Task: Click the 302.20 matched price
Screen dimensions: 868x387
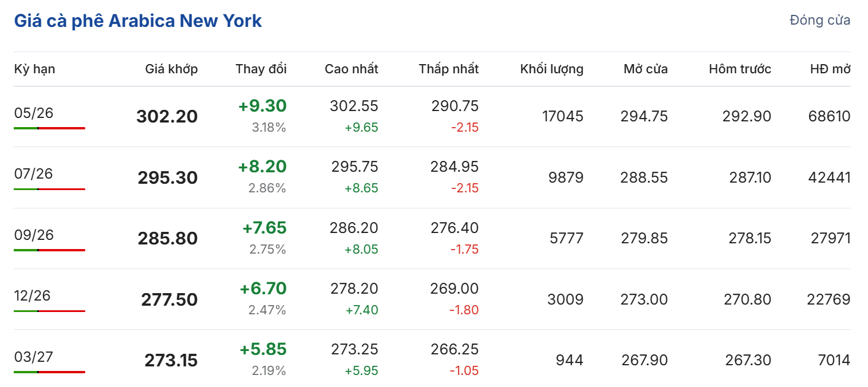Action: [x=167, y=117]
